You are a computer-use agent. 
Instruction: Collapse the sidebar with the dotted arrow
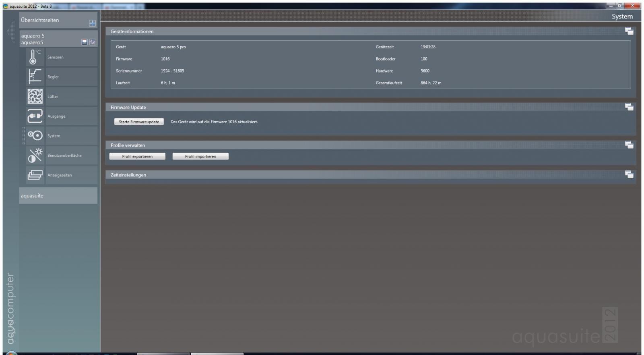[11, 32]
